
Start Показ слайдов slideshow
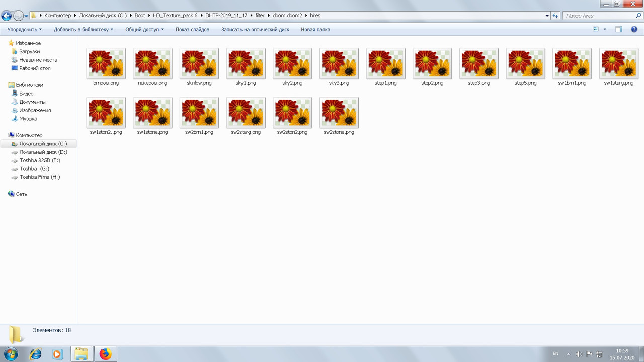click(x=192, y=29)
